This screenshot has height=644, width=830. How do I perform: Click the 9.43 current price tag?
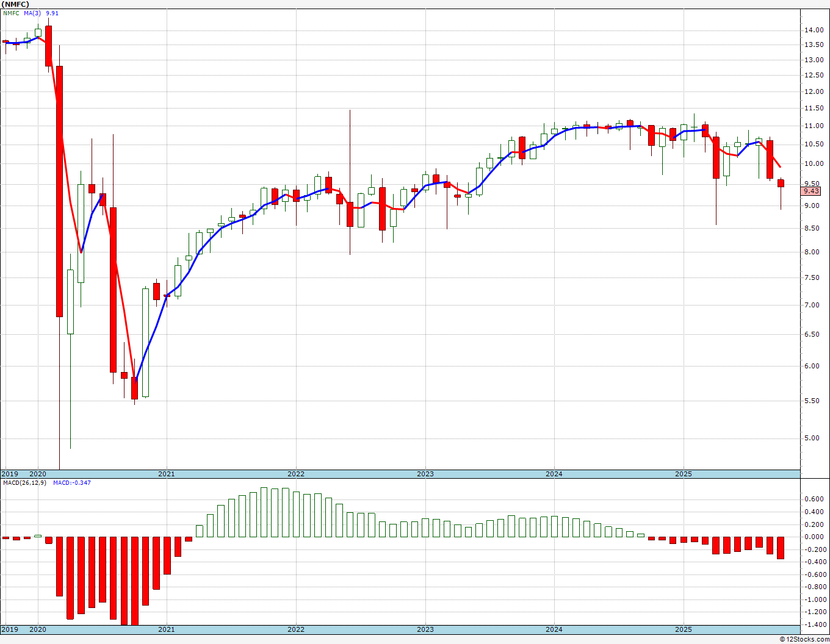(812, 191)
